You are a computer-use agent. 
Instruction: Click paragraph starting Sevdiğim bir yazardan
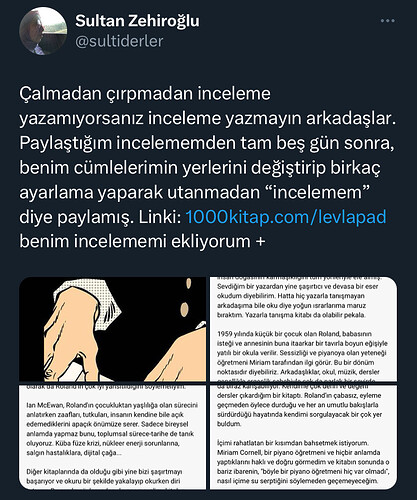point(298,300)
